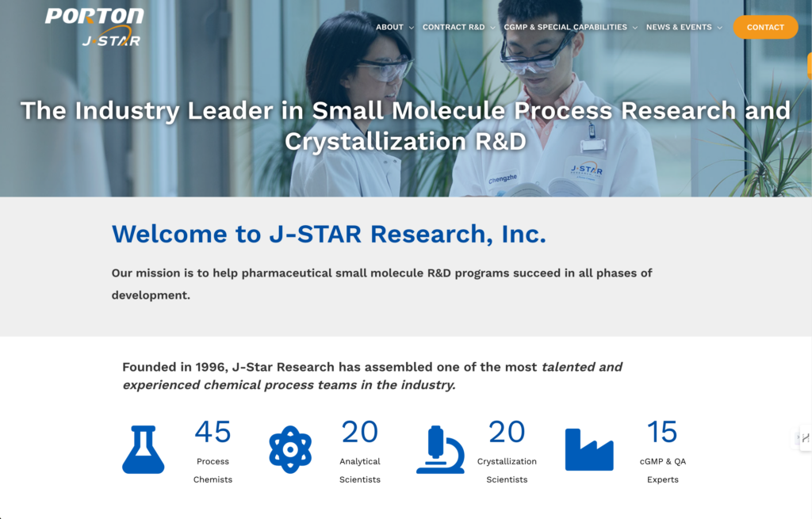Click the orange CONTACT button
The height and width of the screenshot is (519, 812).
coord(765,28)
